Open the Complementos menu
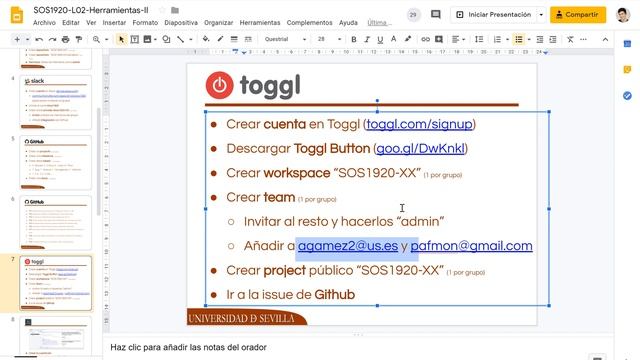Viewport: 640px width, 360px height. click(309, 23)
